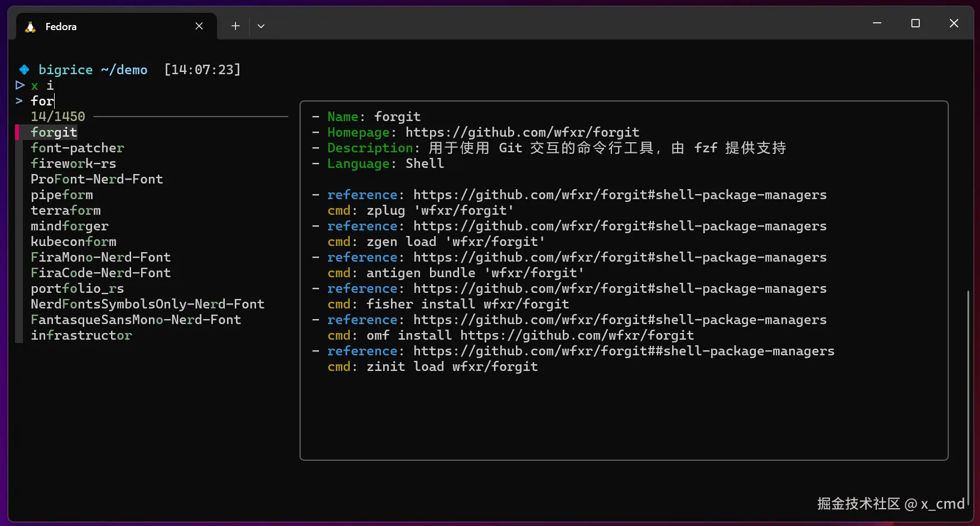Click the terminal vertical scrollbar
This screenshot has height=526, width=980.
968,390
